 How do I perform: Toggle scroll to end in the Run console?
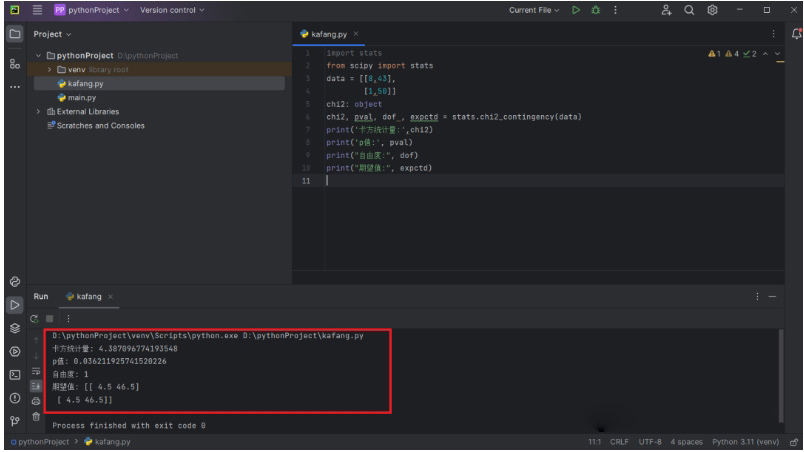pyautogui.click(x=38, y=384)
